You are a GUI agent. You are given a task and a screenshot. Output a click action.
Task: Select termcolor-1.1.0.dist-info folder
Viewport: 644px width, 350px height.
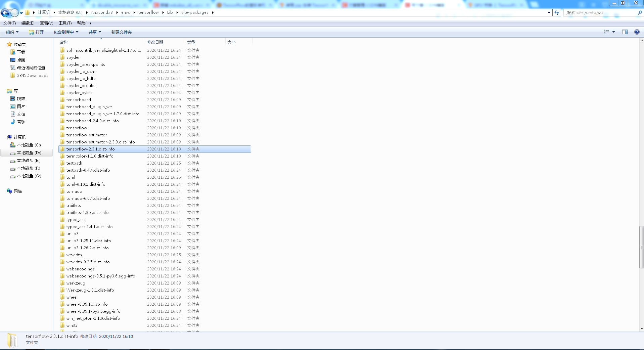pyautogui.click(x=155, y=156)
